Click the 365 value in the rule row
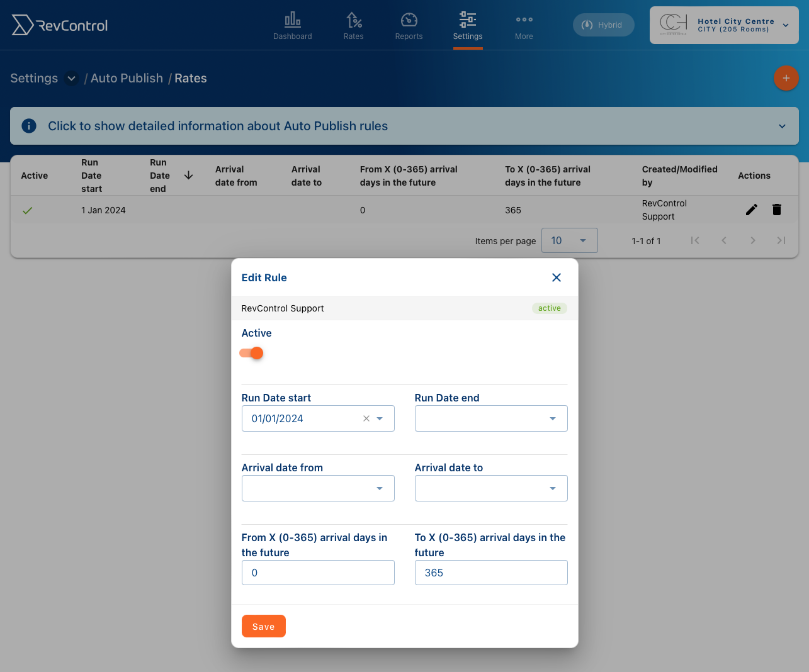Image resolution: width=809 pixels, height=672 pixels. pos(513,210)
